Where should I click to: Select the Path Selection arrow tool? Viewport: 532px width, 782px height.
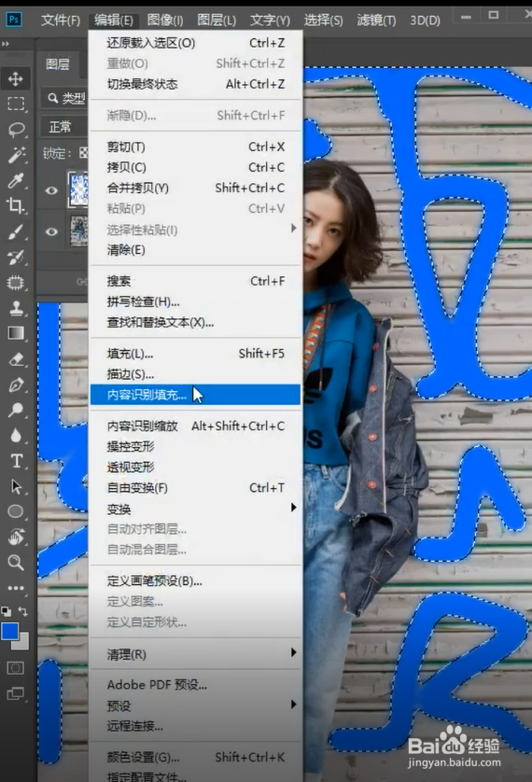tap(16, 486)
